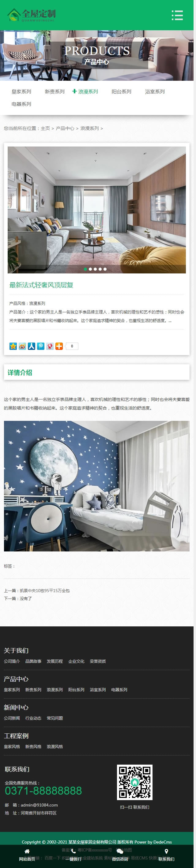This screenshot has width=196, height=868.
Task: Tap the 一键拨打 phone icon
Action: [73, 851]
